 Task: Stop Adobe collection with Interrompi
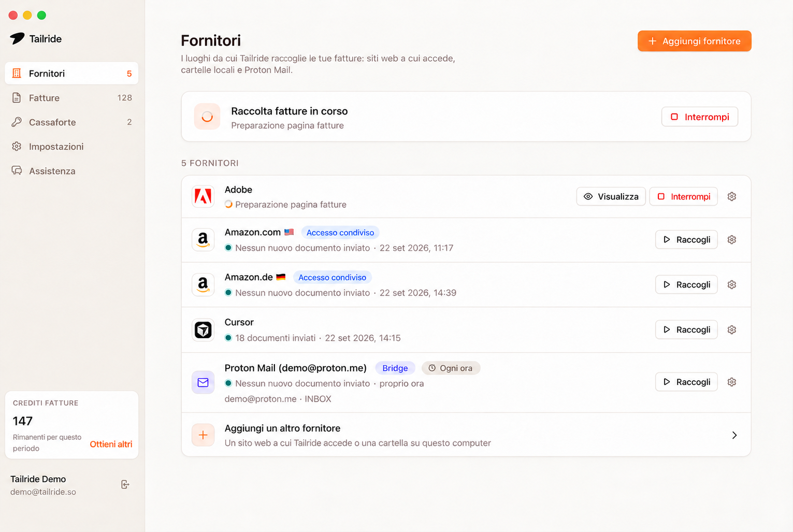(684, 196)
